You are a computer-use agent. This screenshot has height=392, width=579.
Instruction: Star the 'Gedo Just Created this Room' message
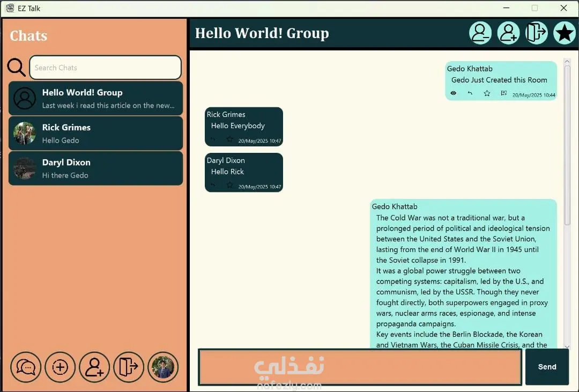click(487, 93)
